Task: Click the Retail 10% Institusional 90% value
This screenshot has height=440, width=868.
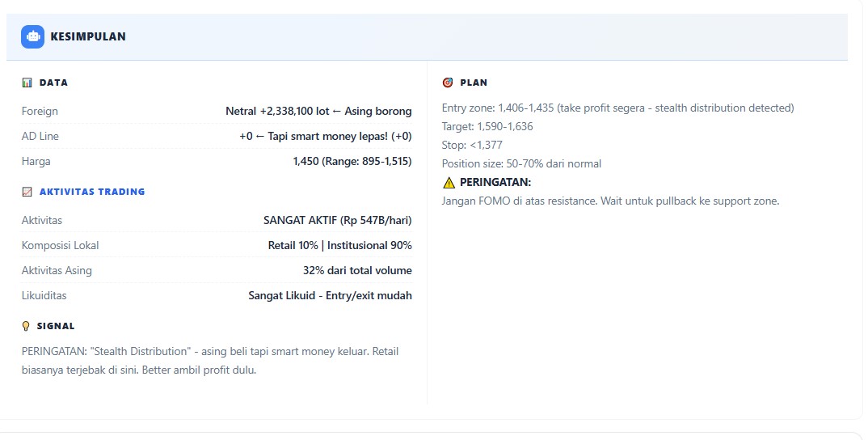Action: [x=339, y=245]
